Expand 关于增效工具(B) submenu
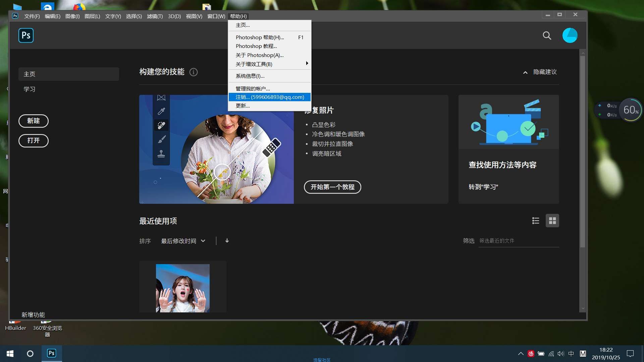644x362 pixels. (x=270, y=64)
